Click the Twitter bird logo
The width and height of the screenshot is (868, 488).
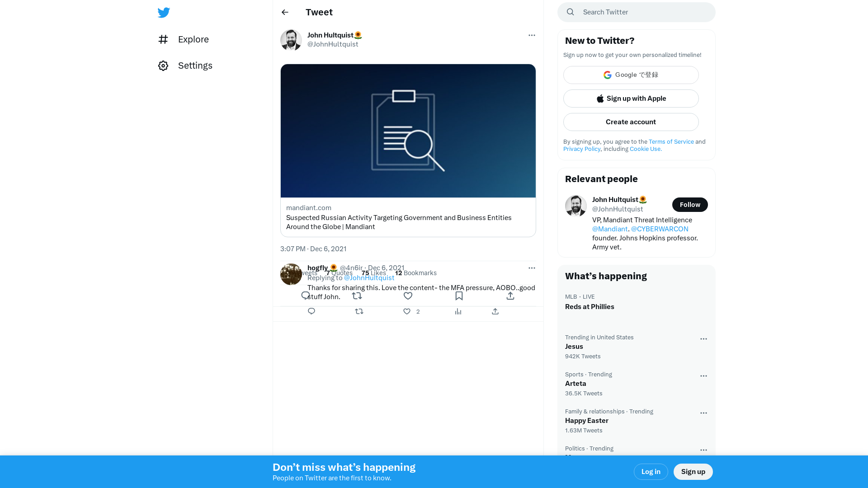pyautogui.click(x=164, y=13)
